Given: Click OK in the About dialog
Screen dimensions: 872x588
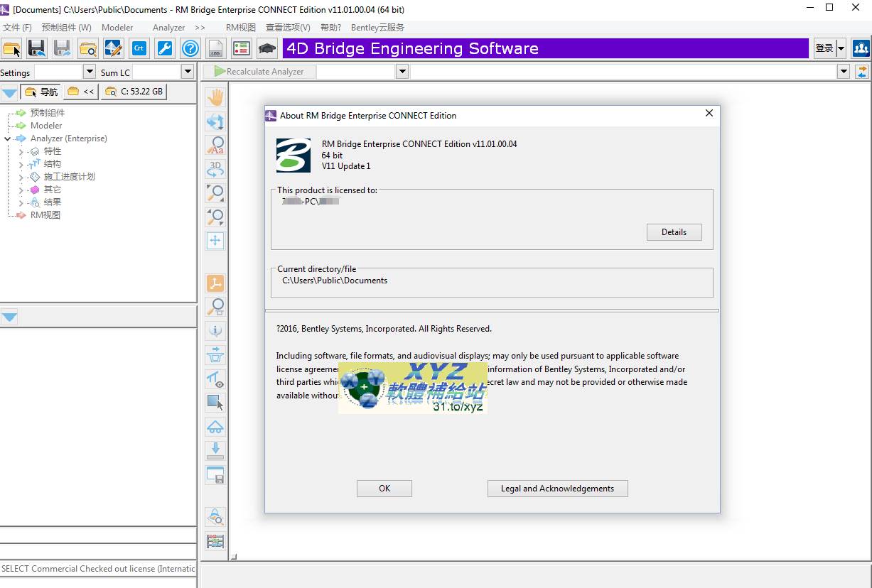Looking at the screenshot, I should coord(384,489).
